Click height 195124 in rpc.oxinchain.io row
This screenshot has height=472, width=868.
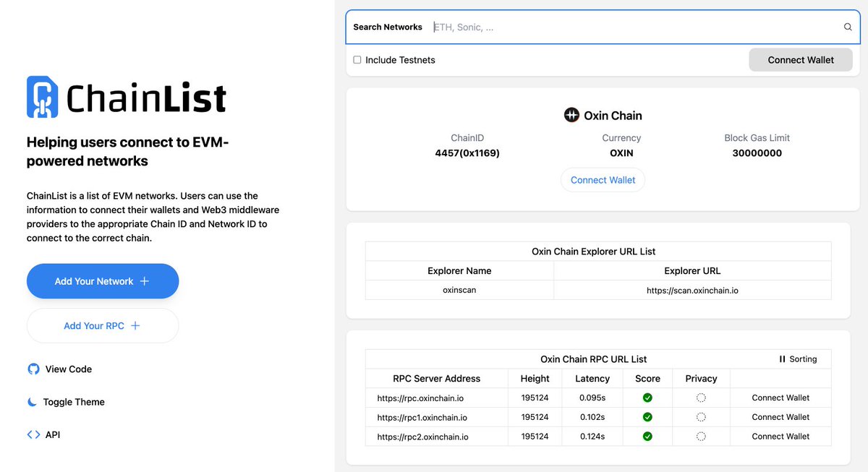[535, 398]
